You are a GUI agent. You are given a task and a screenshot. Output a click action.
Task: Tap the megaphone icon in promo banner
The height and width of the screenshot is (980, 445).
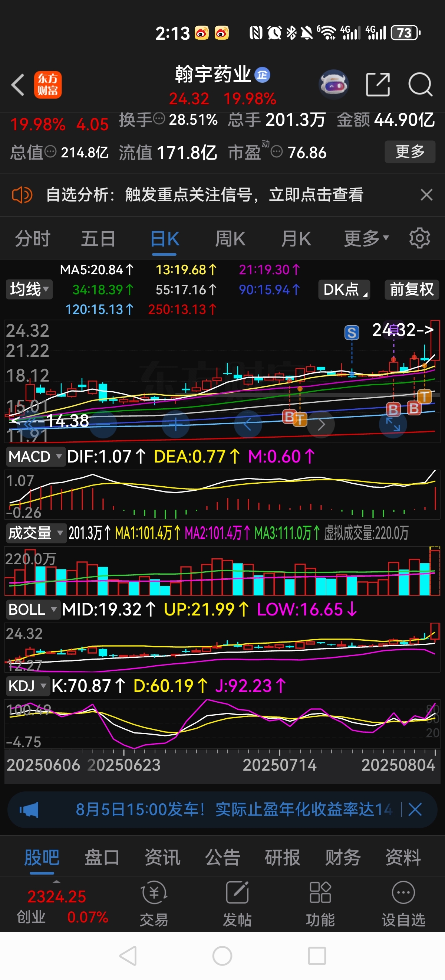(x=29, y=810)
